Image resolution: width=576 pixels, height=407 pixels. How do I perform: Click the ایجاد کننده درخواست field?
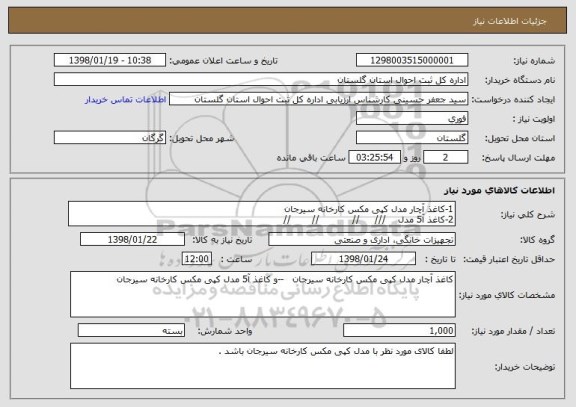[x=318, y=99]
